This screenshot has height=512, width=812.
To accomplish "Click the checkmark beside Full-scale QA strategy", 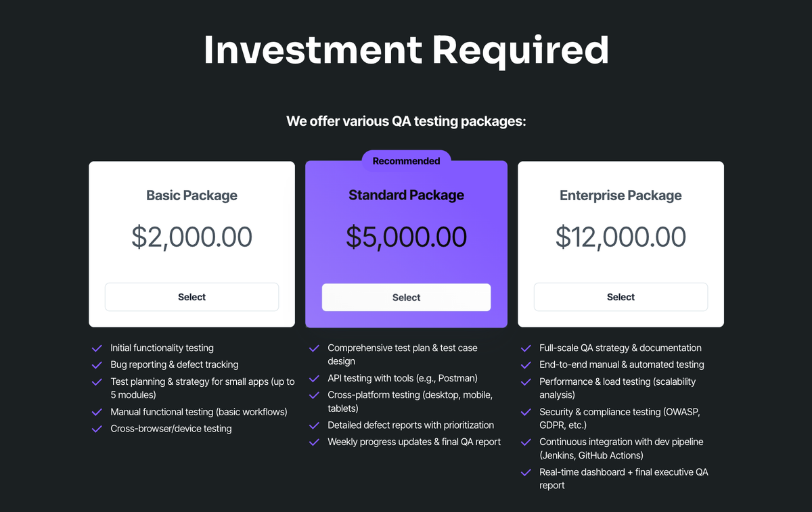I will [x=526, y=348].
